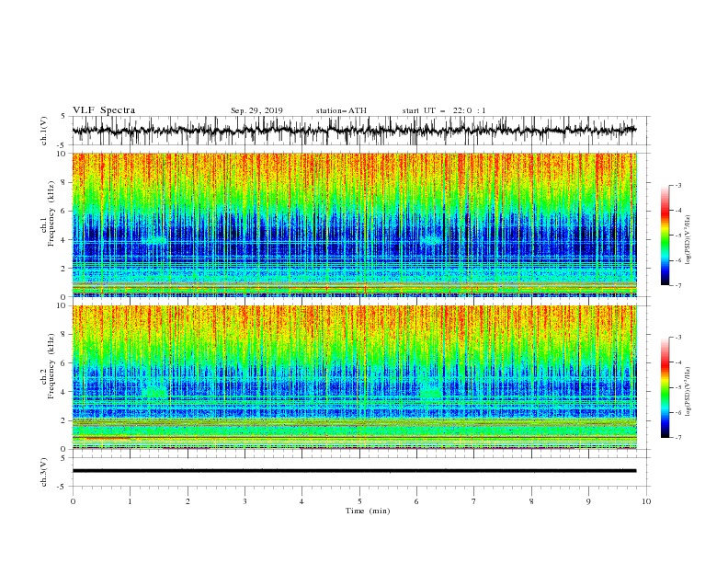
Task: Click time axis tick label '5'
Action: point(359,501)
